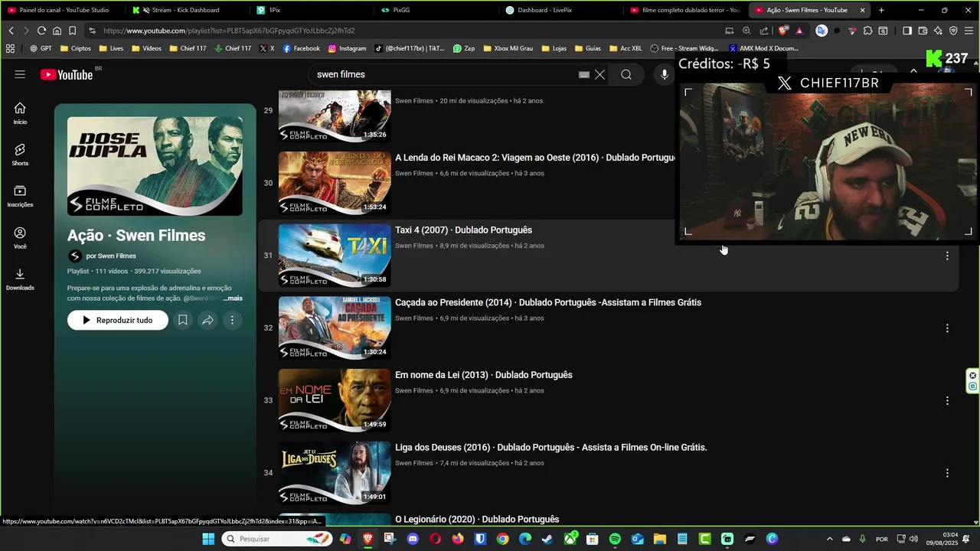This screenshot has height=551, width=980.
Task: Open the GPT bookmark
Action: tap(41, 48)
